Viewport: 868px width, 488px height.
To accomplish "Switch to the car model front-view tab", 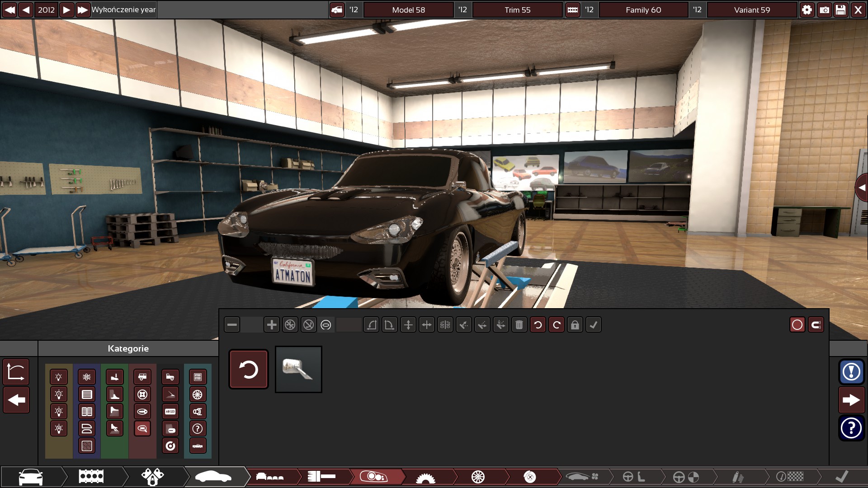I will pos(31,476).
